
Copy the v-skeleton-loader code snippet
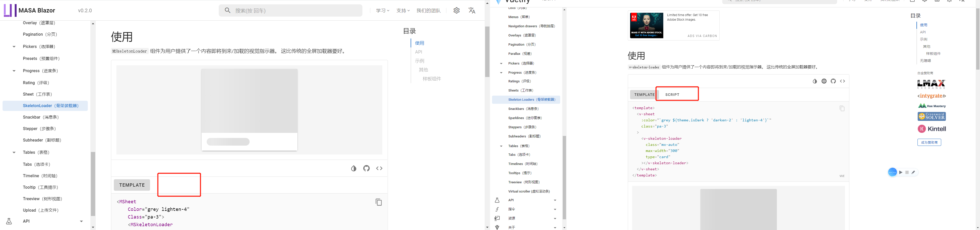[x=842, y=108]
